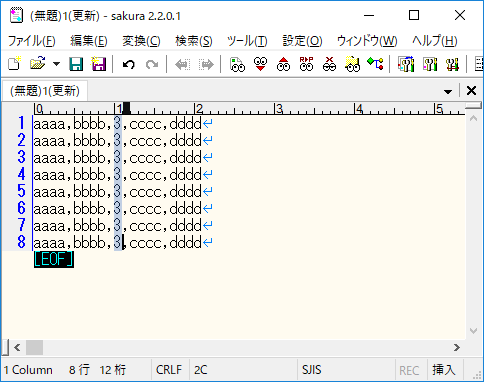
Task: Click the horizontal scrollbar thumb
Action: pos(34,347)
